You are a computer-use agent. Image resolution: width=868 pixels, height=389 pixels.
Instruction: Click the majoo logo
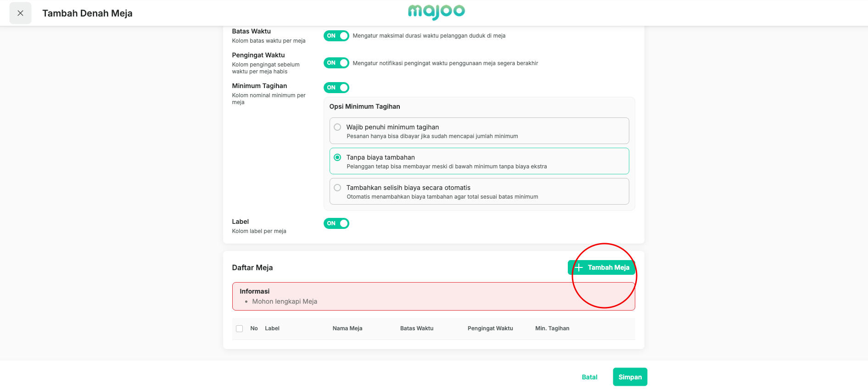pos(436,12)
